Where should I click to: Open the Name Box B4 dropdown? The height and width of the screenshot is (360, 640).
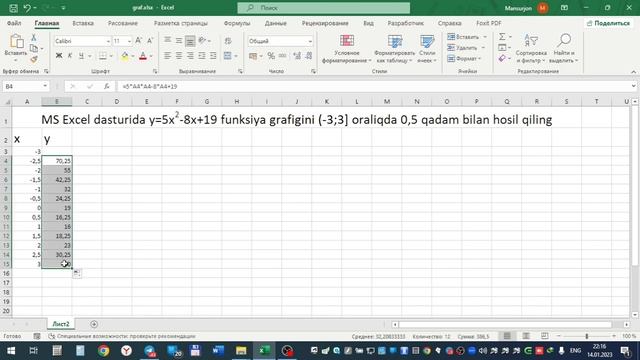click(45, 87)
